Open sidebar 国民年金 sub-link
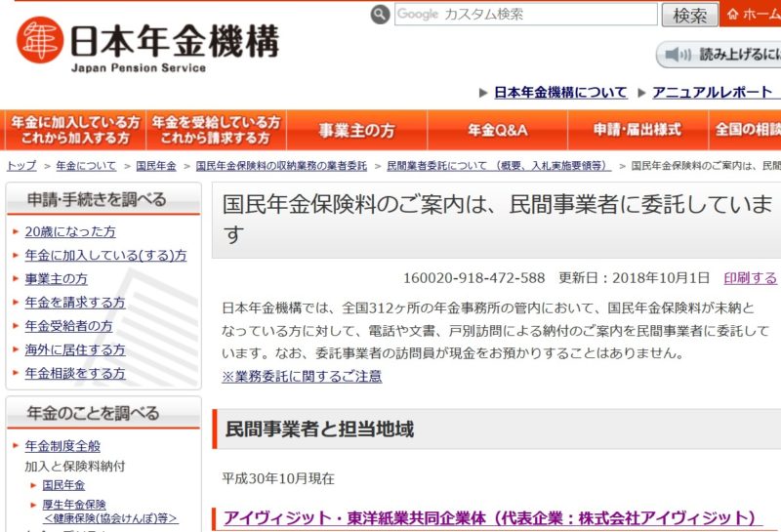This screenshot has width=781, height=532. [63, 485]
